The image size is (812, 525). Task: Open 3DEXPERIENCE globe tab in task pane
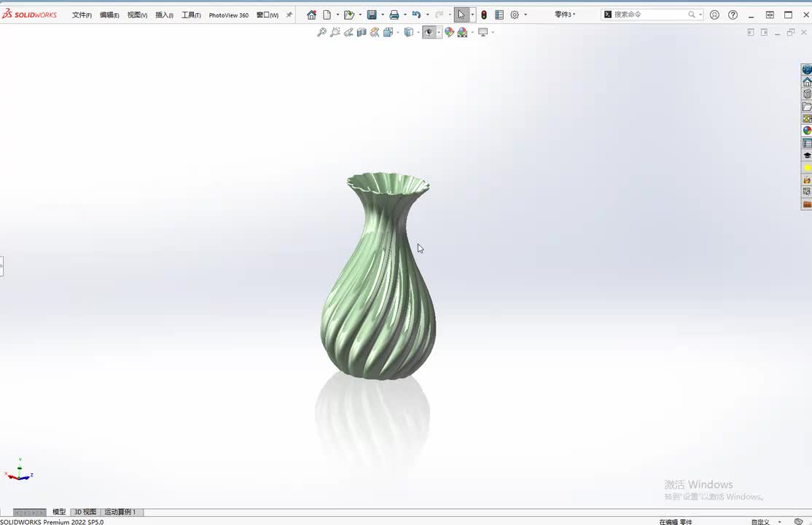pyautogui.click(x=807, y=69)
